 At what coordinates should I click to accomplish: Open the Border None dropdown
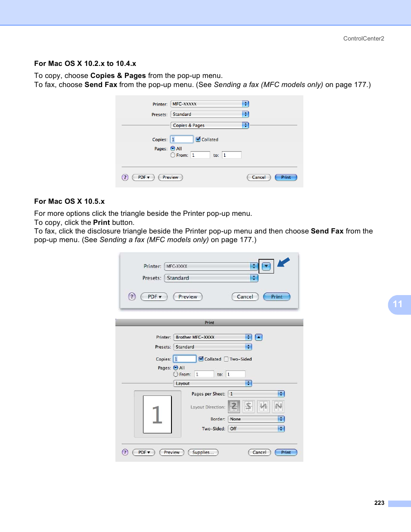(x=256, y=419)
